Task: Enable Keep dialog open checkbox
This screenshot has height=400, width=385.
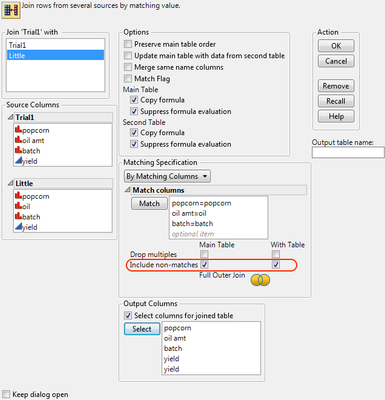Action: point(6,394)
